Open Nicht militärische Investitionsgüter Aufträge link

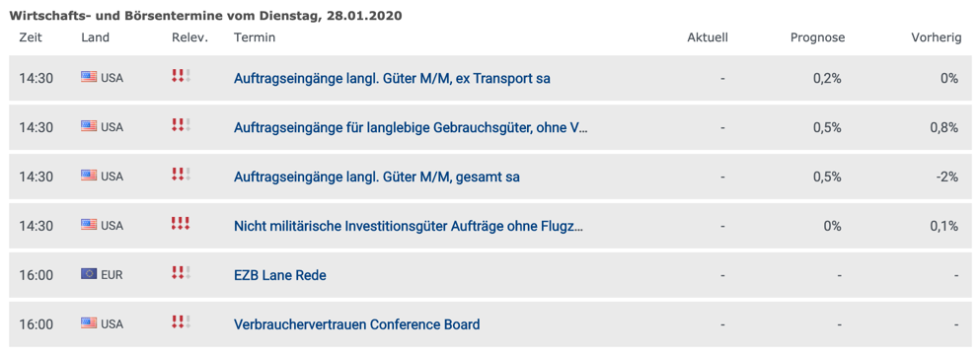tap(409, 226)
